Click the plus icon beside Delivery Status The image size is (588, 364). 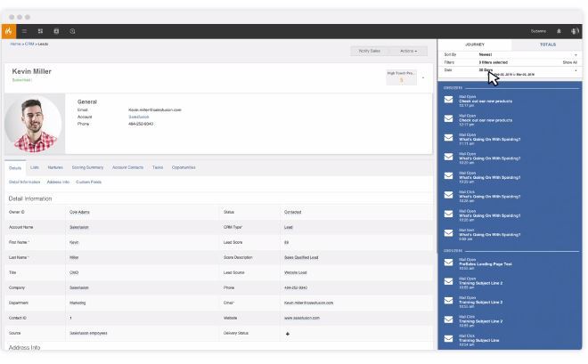tap(287, 333)
